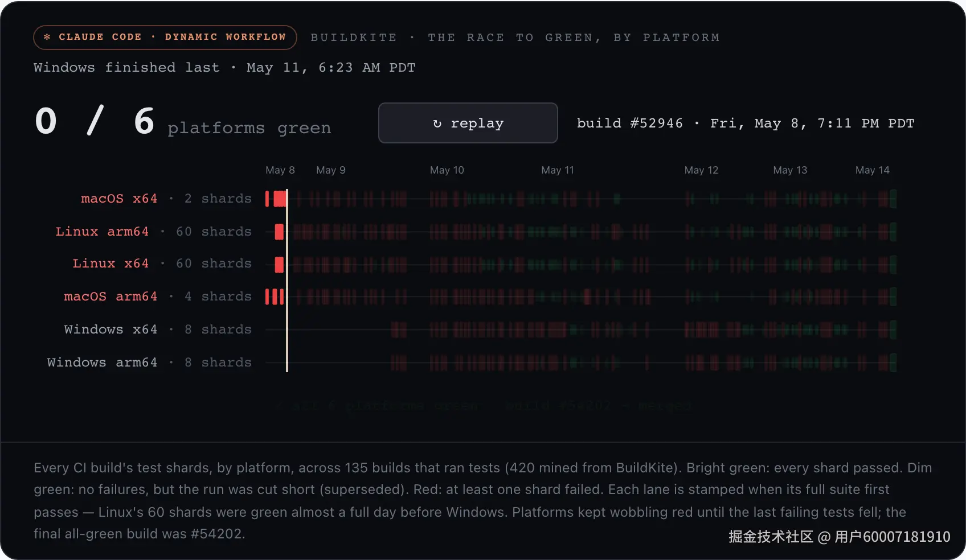Click the '0 / 6' platforms counter
Image resolution: width=966 pixels, height=560 pixels.
pyautogui.click(x=95, y=121)
